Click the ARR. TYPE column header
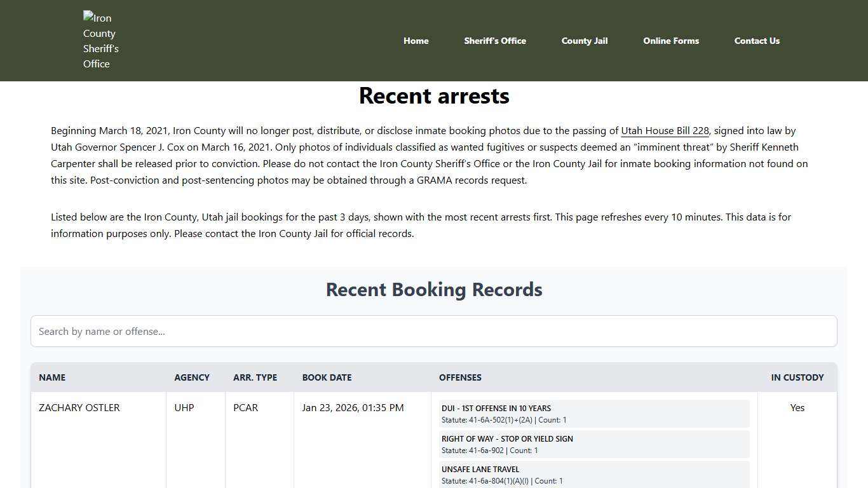This screenshot has width=868, height=488. (x=255, y=377)
